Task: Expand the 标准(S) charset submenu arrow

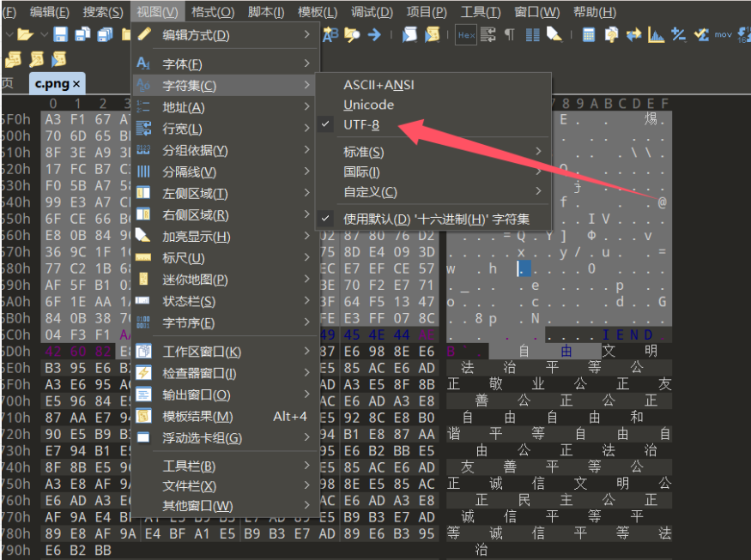Action: (x=538, y=151)
